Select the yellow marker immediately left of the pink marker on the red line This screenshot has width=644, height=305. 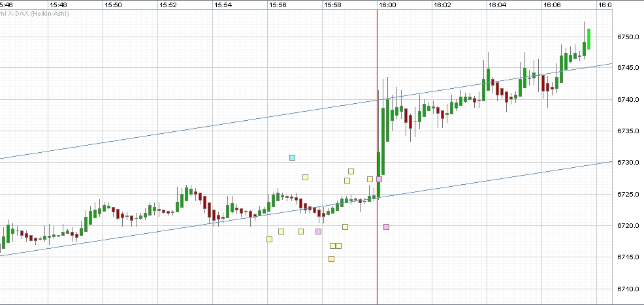[370, 179]
